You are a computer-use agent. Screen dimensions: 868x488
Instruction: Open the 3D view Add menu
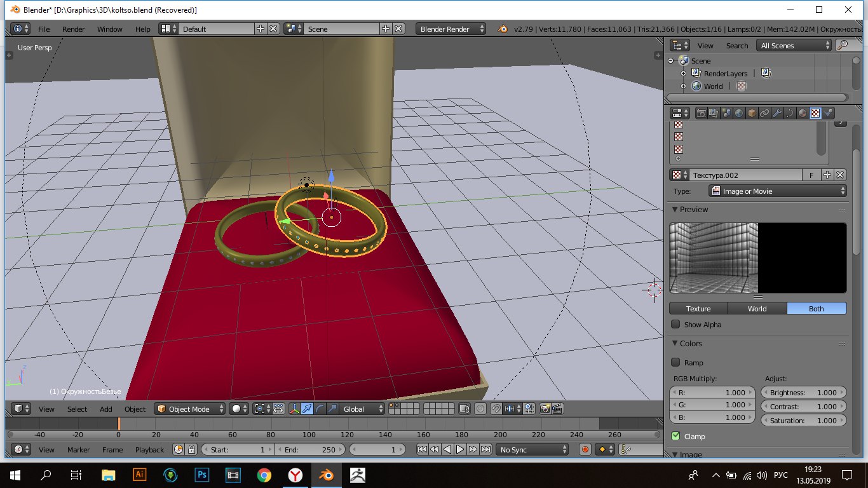tap(105, 409)
